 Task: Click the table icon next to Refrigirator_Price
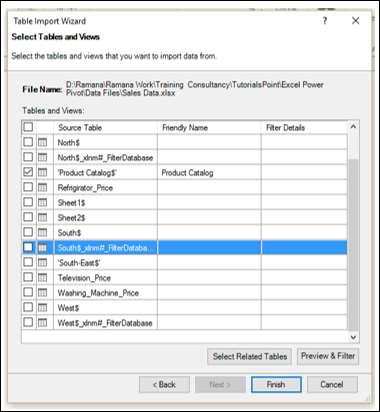42,188
